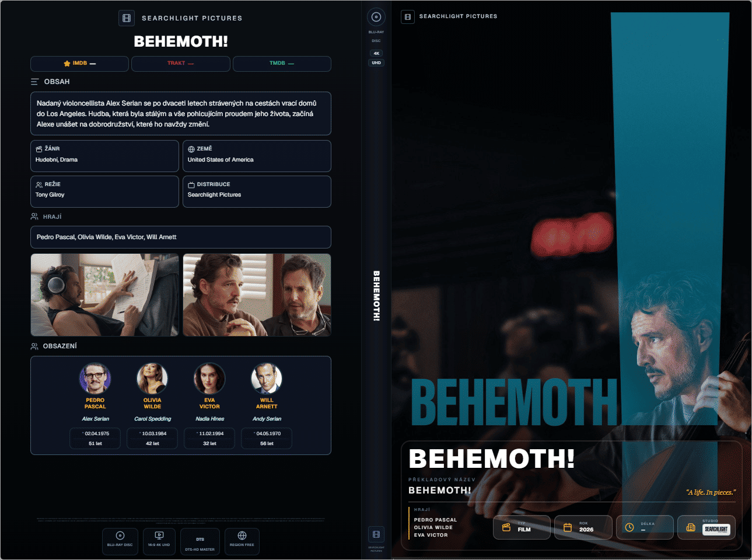Click the icon beside Distribuce
The width and height of the screenshot is (752, 560).
191,185
